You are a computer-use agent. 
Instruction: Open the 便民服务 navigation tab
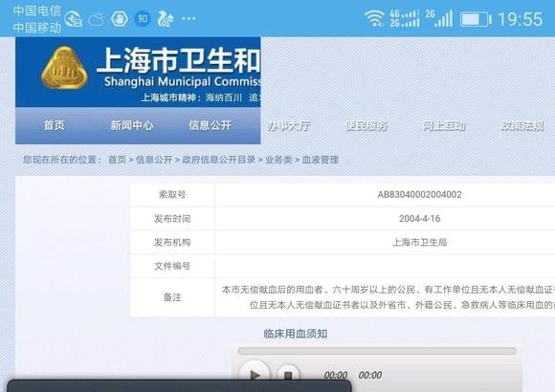(366, 125)
